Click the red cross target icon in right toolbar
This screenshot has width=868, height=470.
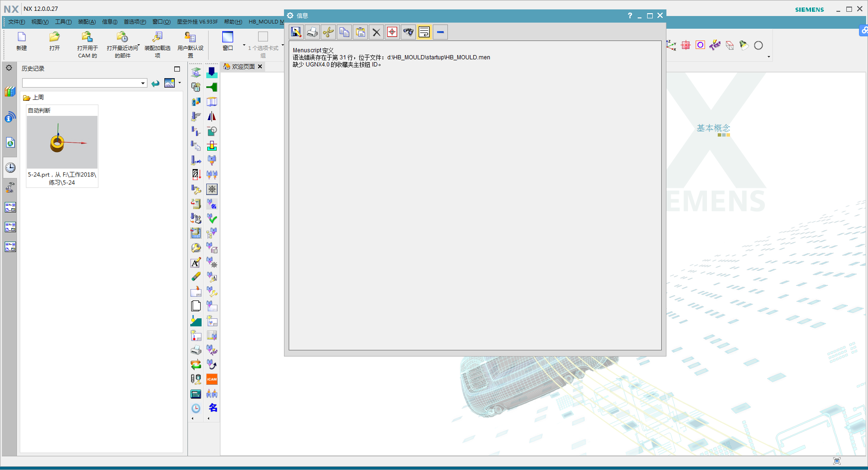pyautogui.click(x=686, y=45)
